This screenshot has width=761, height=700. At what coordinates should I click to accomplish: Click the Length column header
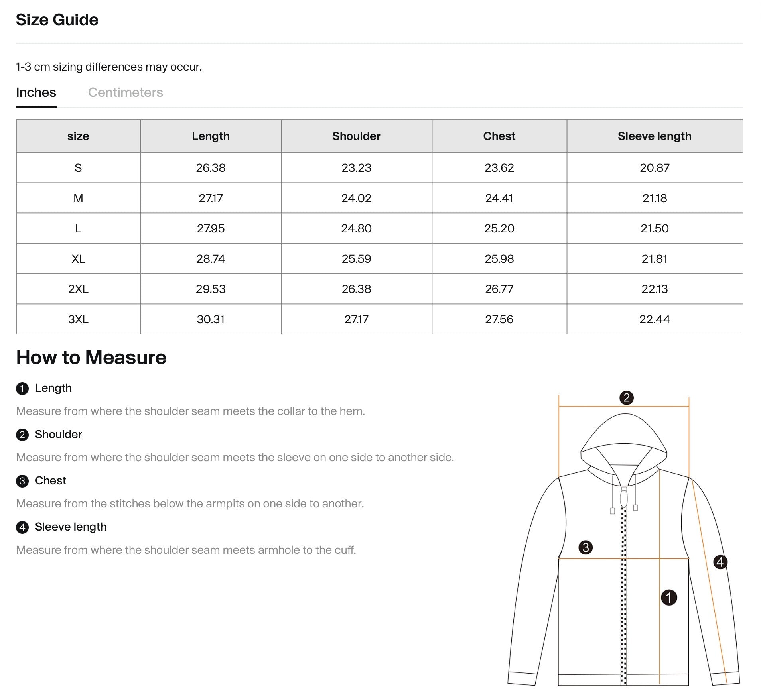(x=211, y=136)
